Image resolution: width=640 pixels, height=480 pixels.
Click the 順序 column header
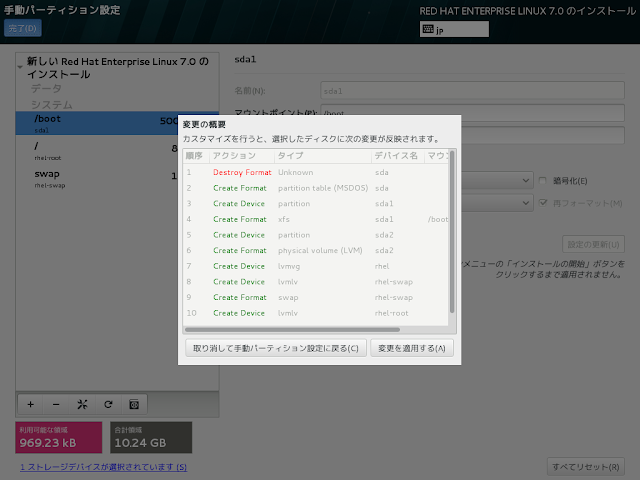tap(196, 156)
